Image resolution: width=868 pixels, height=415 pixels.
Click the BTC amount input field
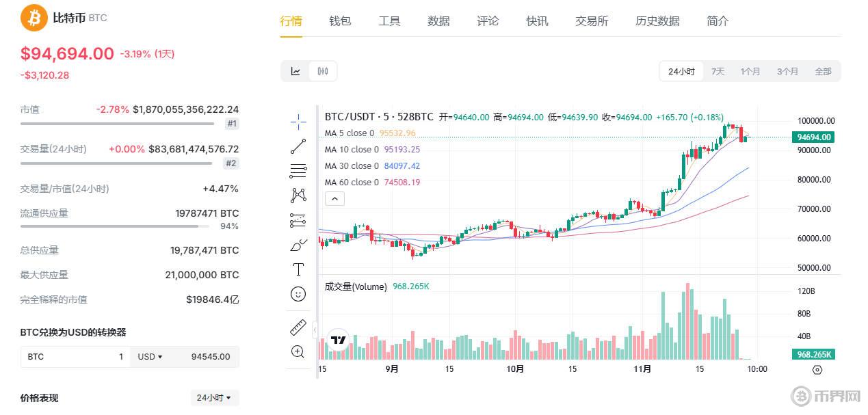pos(75,356)
